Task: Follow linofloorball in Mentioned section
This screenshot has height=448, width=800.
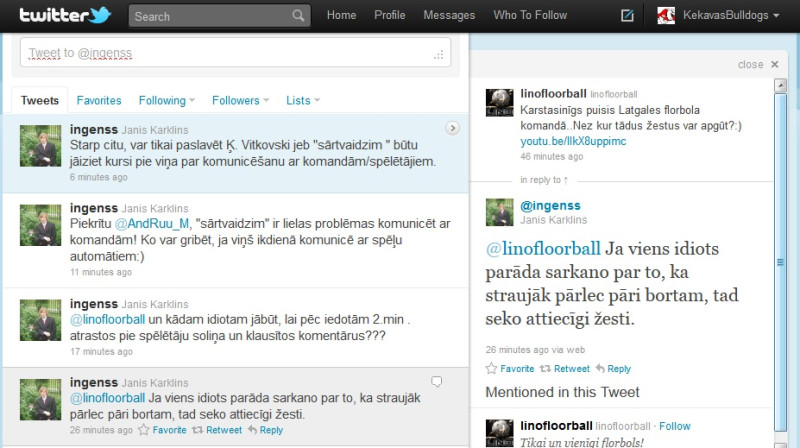Action: (x=674, y=426)
